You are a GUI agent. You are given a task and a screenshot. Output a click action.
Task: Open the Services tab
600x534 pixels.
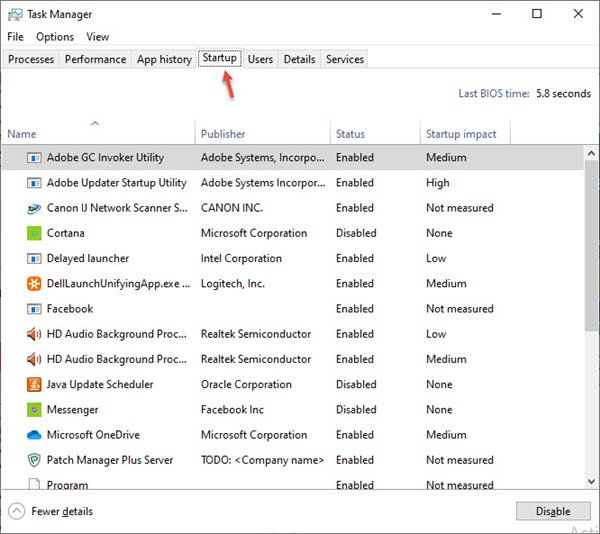tap(345, 59)
